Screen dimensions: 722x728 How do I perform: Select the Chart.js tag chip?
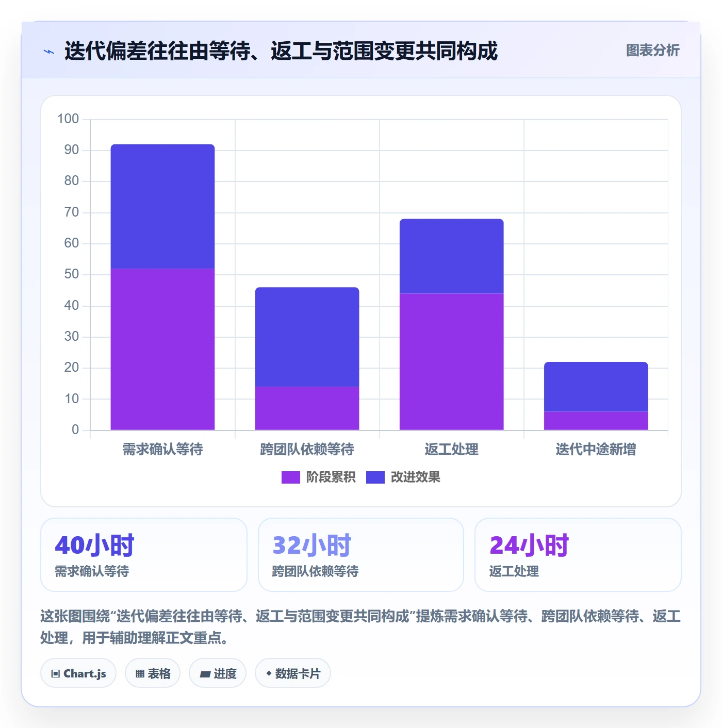coord(78,673)
